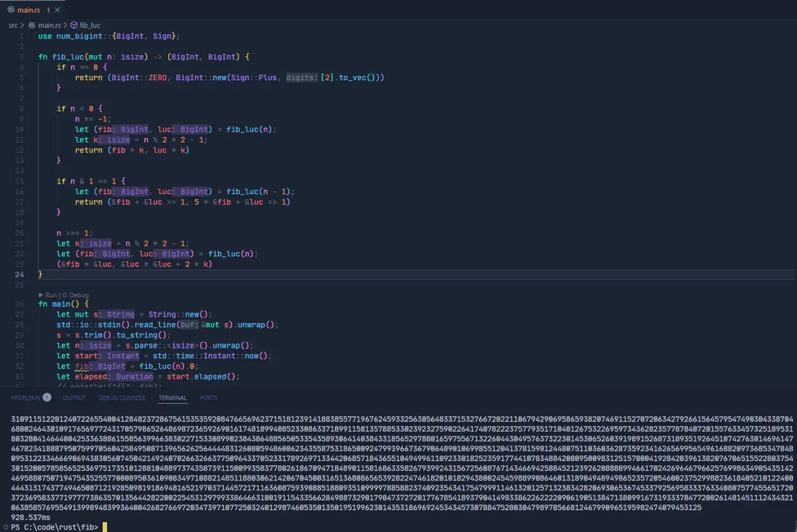Select the main.rs editor tab

(x=34, y=10)
